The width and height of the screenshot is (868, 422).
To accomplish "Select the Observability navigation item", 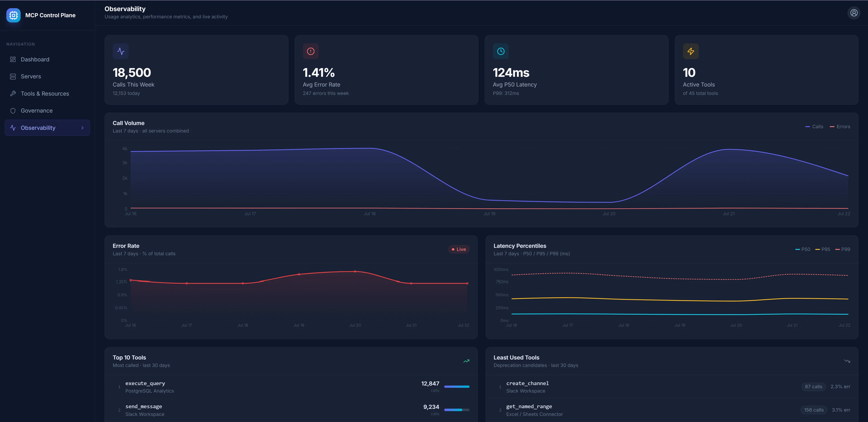I will [47, 128].
